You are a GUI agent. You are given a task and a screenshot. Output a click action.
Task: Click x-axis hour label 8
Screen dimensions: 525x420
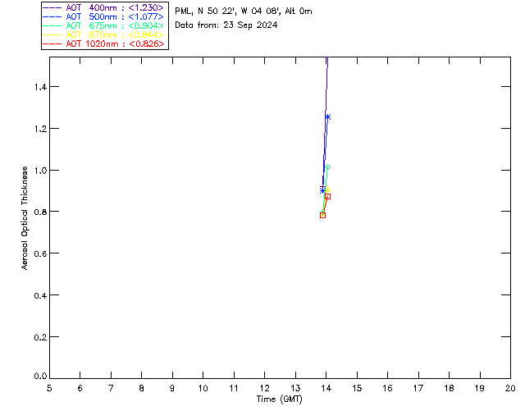[142, 388]
